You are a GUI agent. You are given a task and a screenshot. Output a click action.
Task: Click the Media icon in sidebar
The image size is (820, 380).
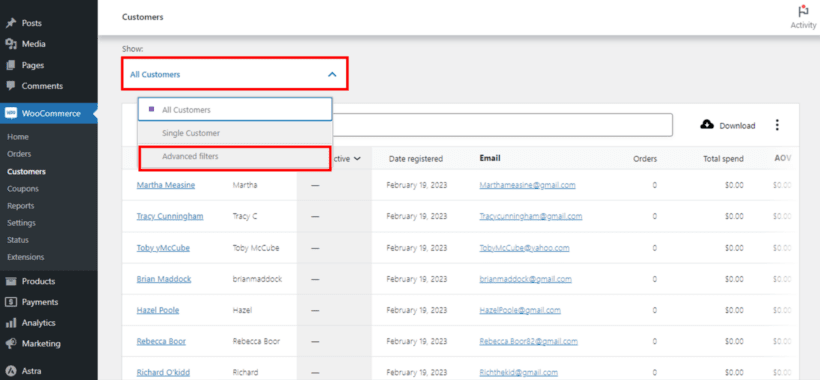(x=11, y=44)
